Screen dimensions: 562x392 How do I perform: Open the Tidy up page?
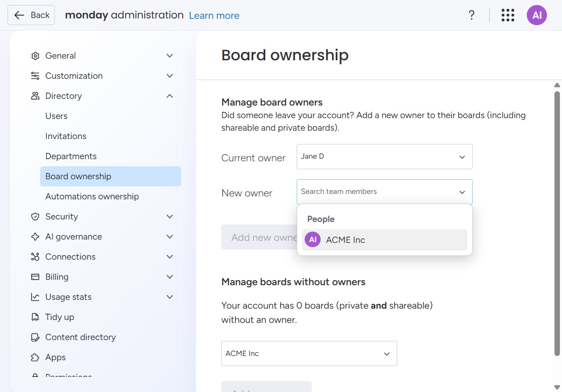(x=60, y=317)
